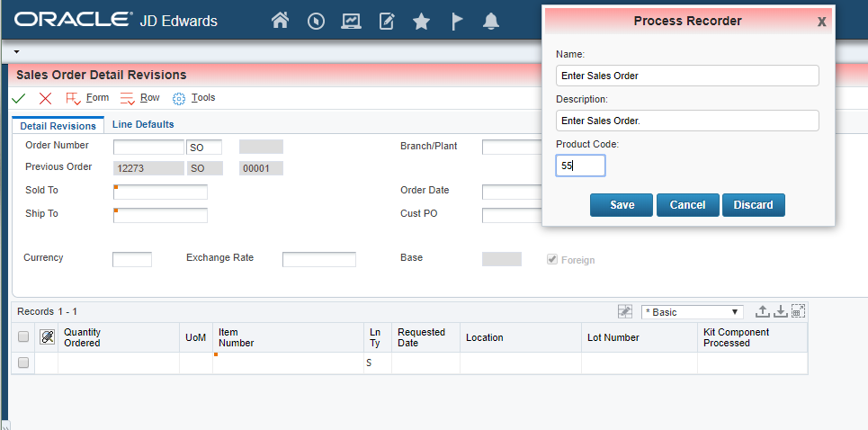Image resolution: width=868 pixels, height=430 pixels.
Task: Click the Previous Order 12273 value
Action: pos(148,168)
